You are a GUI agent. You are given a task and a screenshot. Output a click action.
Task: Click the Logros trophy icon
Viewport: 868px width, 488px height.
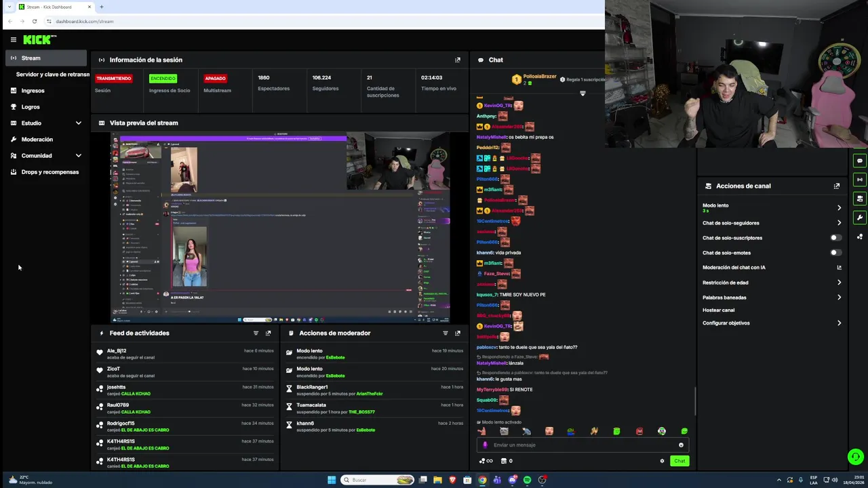pos(14,107)
